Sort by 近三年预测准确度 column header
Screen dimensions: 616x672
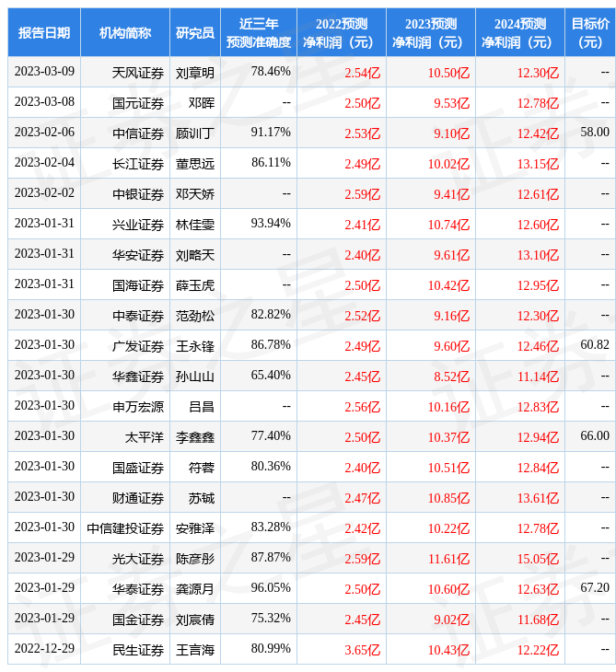258,33
